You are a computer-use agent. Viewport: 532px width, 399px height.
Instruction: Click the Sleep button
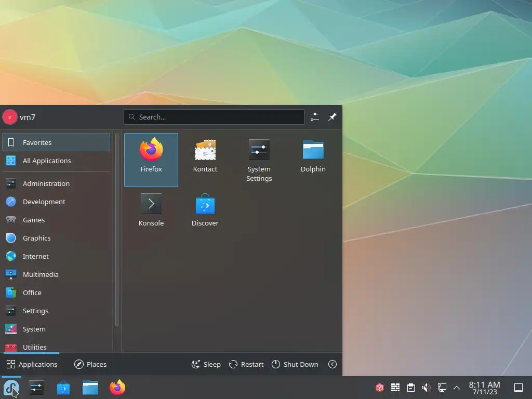(x=206, y=364)
